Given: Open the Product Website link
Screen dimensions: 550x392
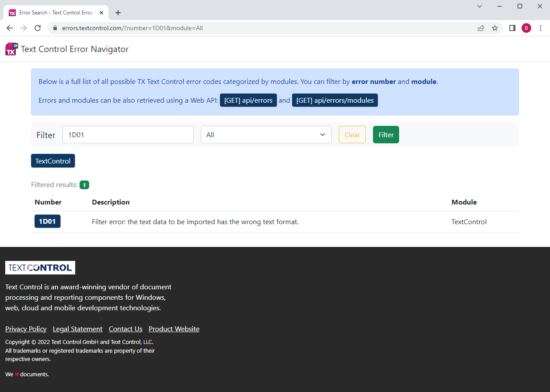Looking at the screenshot, I should pos(174,329).
